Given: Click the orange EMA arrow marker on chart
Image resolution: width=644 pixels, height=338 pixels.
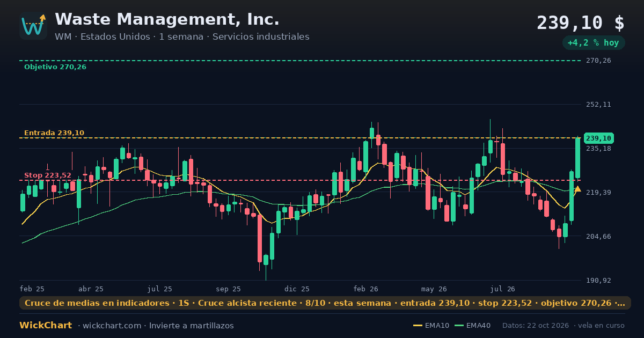Looking at the screenshot, I should (x=577, y=189).
